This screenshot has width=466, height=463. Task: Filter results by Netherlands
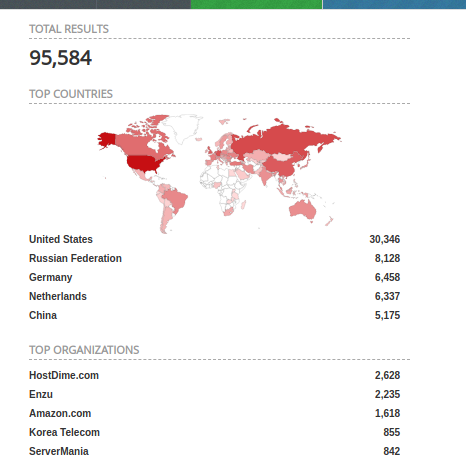[x=58, y=296]
